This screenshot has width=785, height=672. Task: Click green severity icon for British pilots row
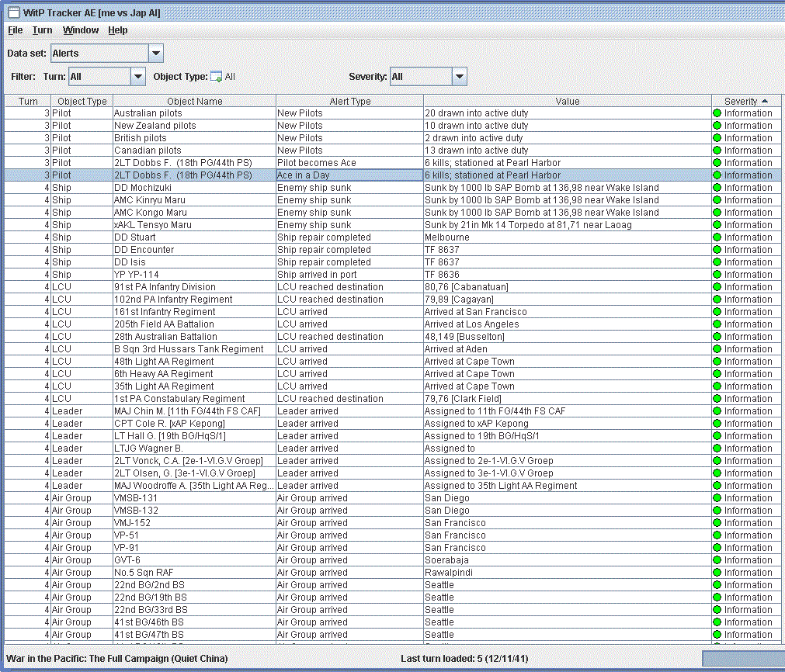717,137
